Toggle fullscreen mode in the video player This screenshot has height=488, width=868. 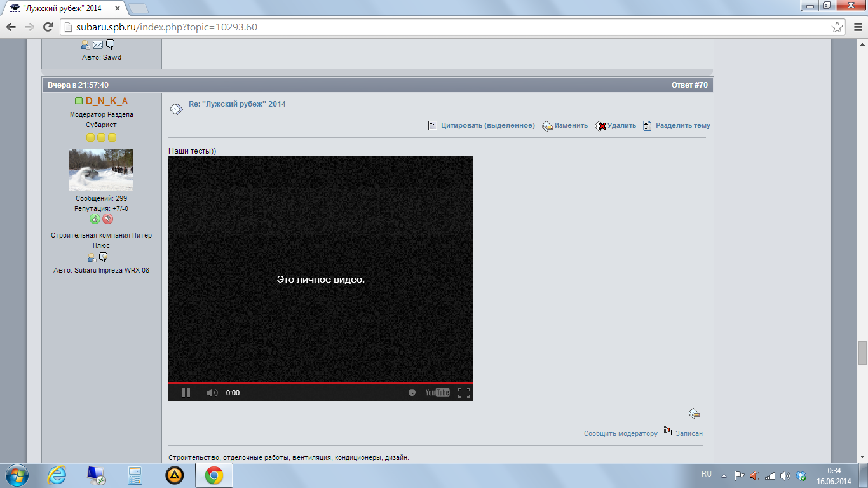click(x=464, y=393)
